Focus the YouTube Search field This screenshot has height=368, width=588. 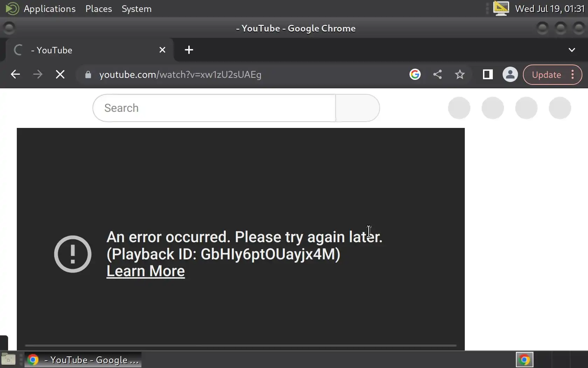(214, 108)
